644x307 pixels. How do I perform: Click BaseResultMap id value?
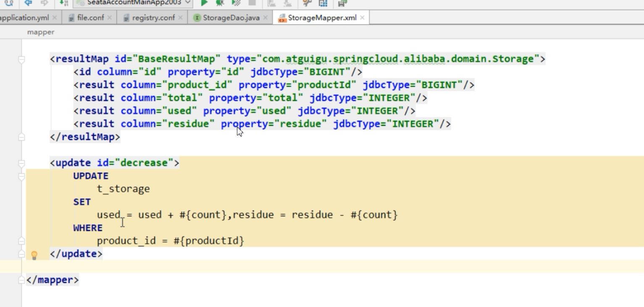[x=176, y=59]
